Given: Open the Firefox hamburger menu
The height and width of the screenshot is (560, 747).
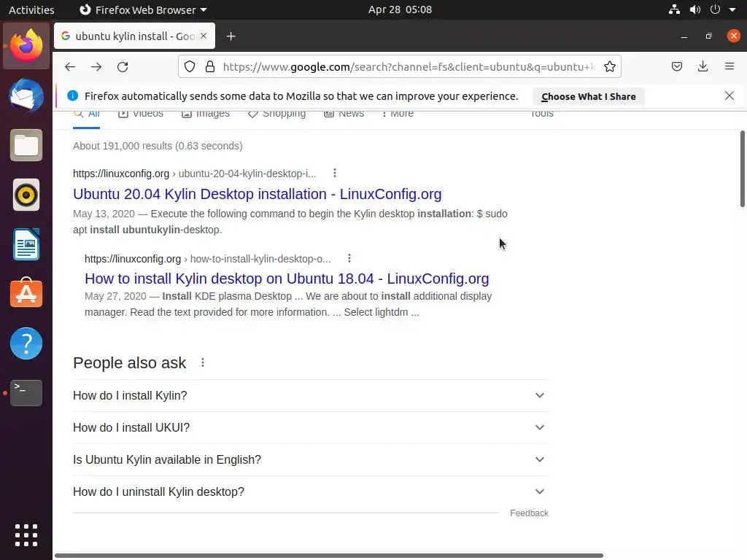Looking at the screenshot, I should (729, 66).
